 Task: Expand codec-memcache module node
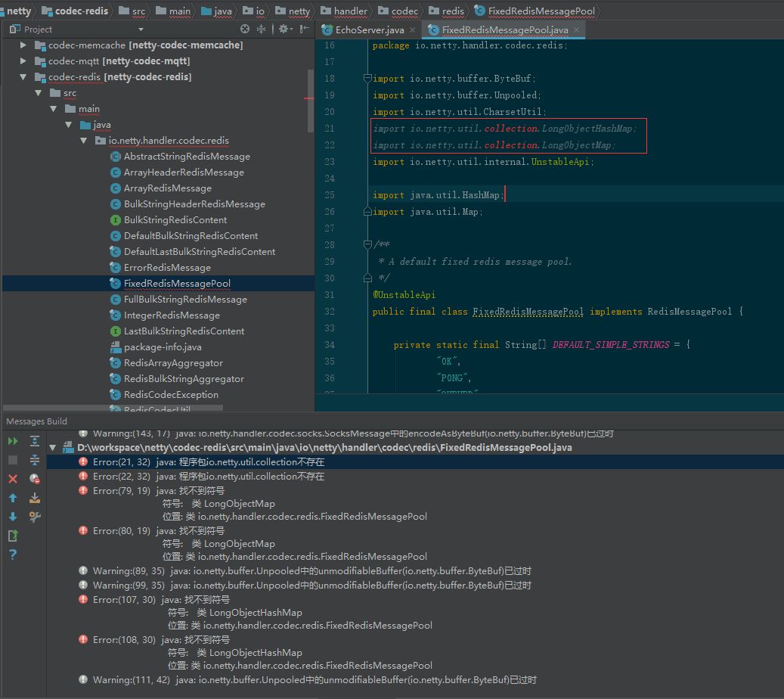click(x=23, y=45)
